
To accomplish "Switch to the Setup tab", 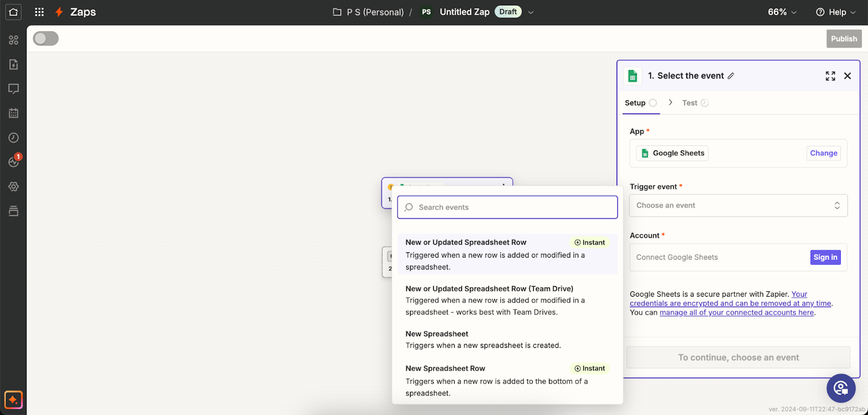I will [x=641, y=103].
